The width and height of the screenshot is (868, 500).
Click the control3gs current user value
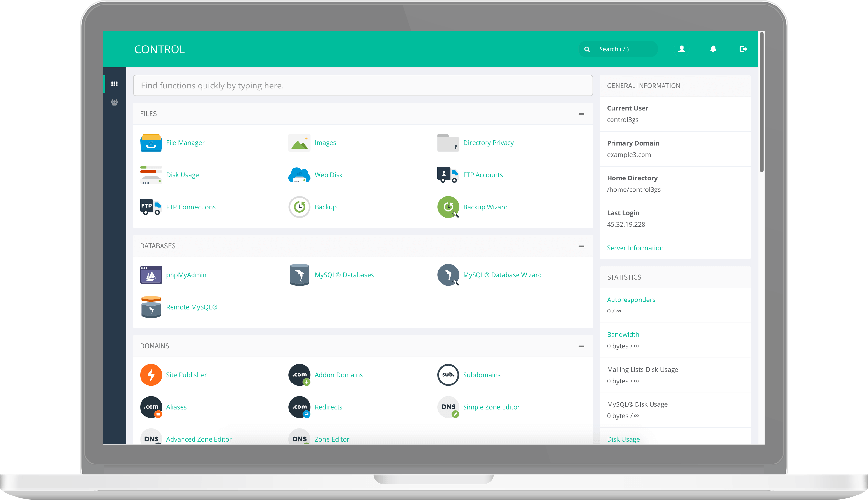tap(622, 120)
